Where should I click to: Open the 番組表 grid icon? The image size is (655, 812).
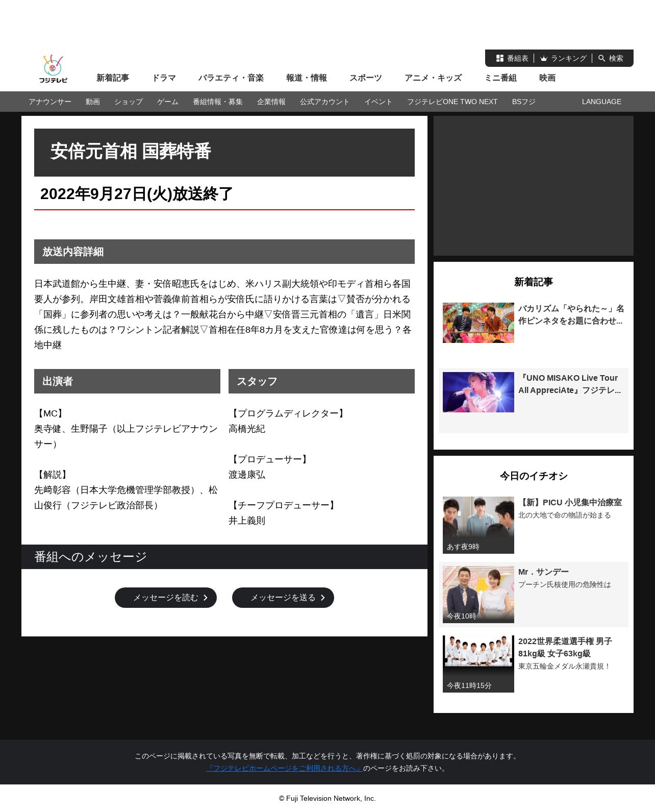tap(500, 58)
